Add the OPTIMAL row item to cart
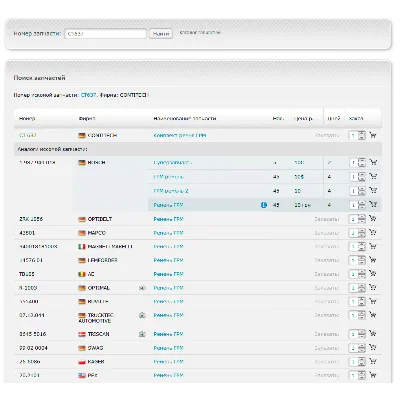400x400 pixels. click(x=373, y=288)
